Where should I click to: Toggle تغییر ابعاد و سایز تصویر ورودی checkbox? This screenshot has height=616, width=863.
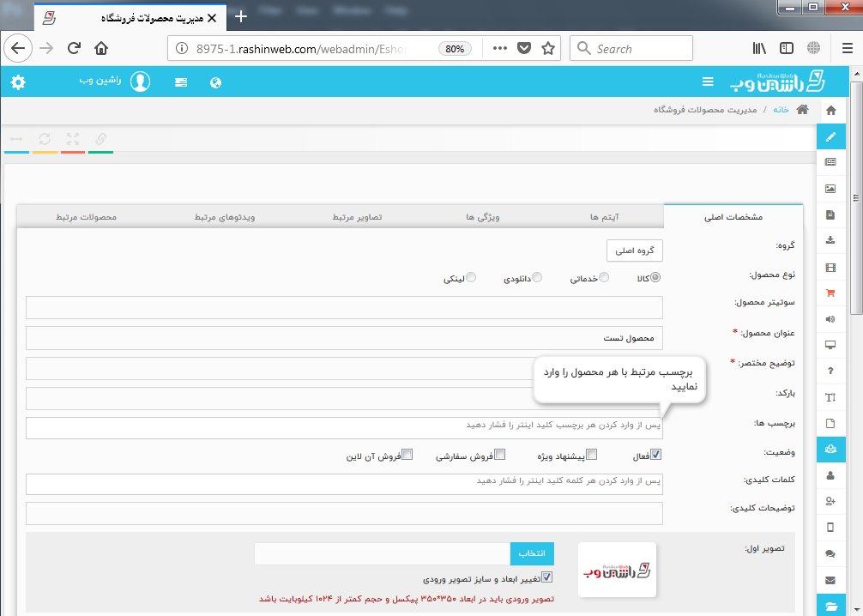pyautogui.click(x=546, y=577)
